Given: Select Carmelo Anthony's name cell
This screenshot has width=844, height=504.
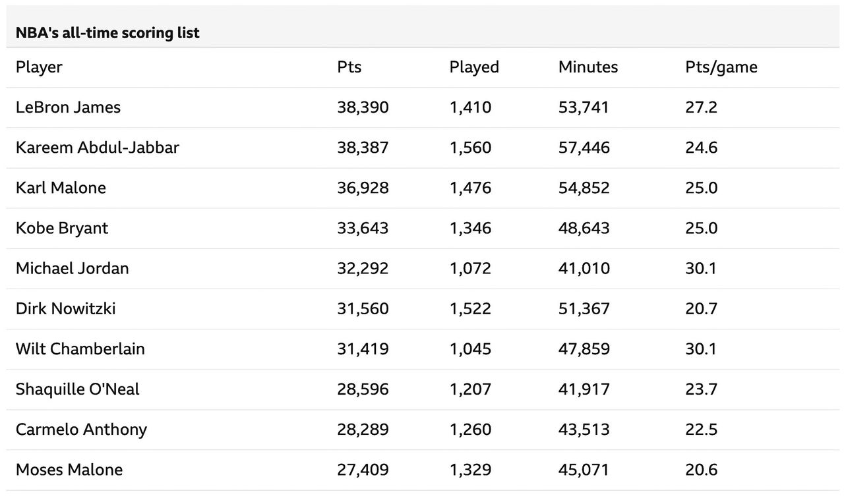Looking at the screenshot, I should point(81,429).
